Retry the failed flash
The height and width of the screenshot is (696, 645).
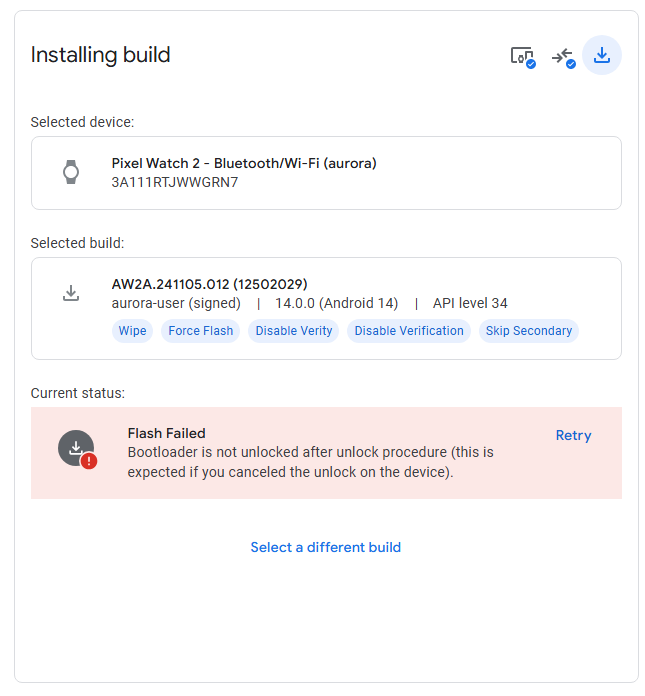point(573,435)
